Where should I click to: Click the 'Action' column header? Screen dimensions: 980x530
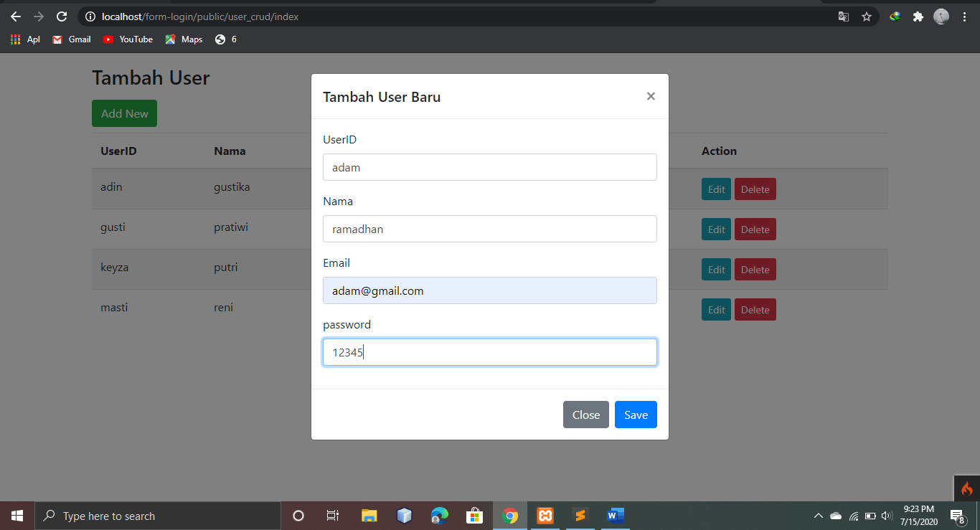pyautogui.click(x=719, y=151)
